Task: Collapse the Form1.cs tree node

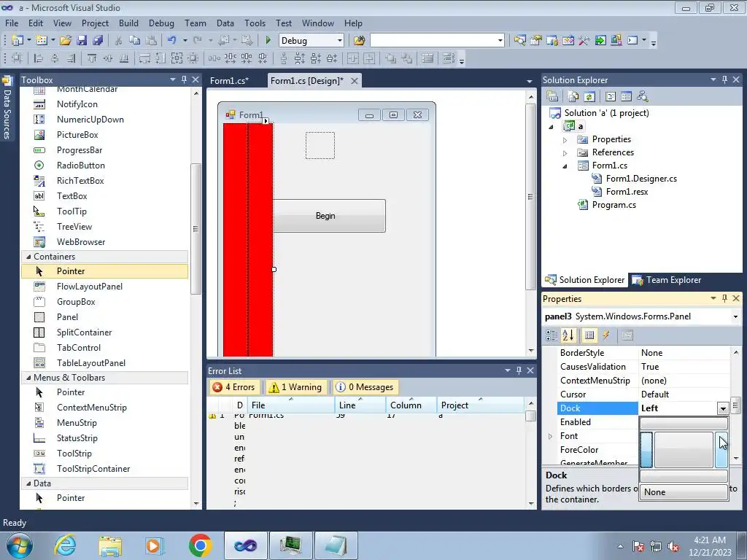Action: click(565, 166)
